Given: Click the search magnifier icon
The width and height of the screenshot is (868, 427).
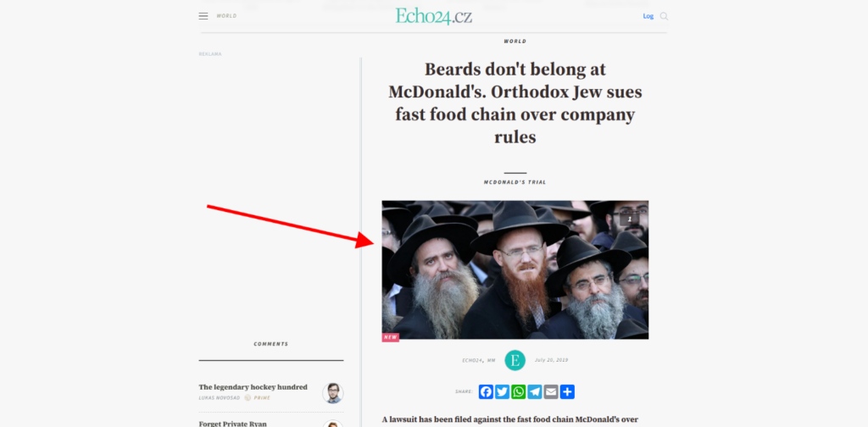Looking at the screenshot, I should pos(664,16).
